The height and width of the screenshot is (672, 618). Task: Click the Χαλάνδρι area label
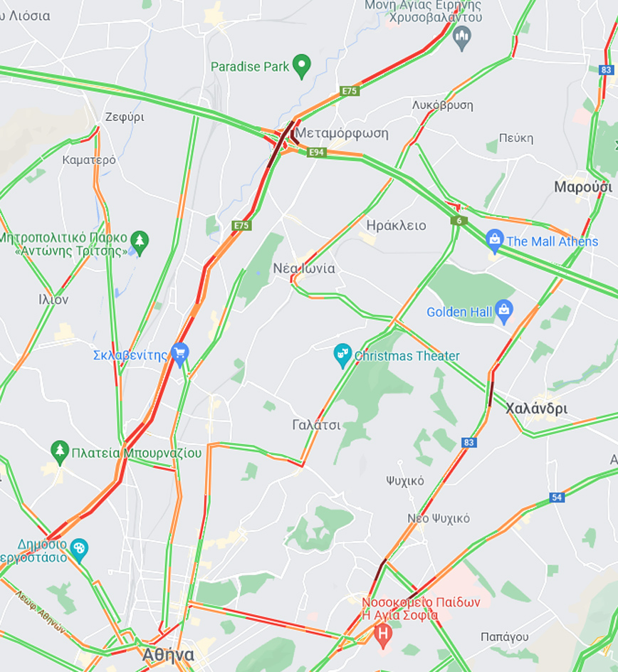coord(536,409)
